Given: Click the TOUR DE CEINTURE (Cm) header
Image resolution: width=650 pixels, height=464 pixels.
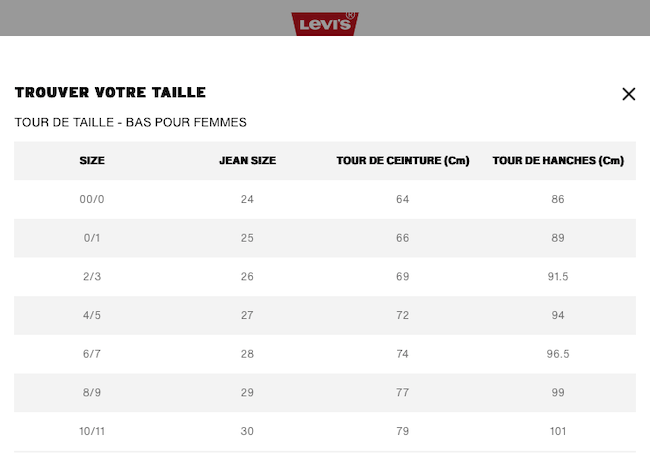Looking at the screenshot, I should (403, 160).
